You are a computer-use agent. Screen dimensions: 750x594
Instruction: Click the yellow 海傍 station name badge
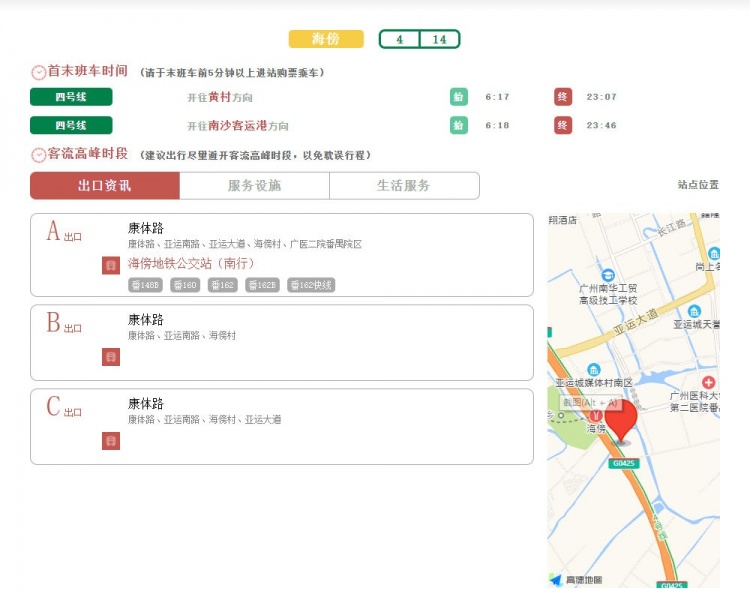(326, 39)
